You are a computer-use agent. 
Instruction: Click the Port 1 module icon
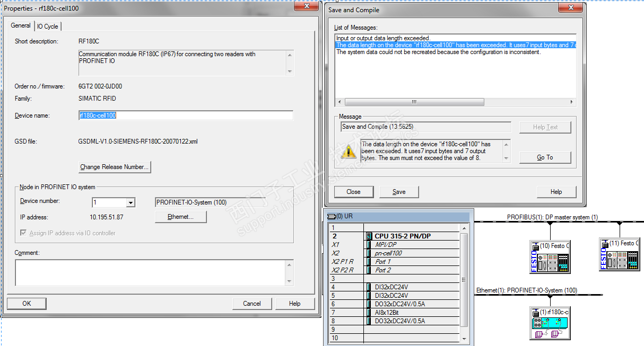tap(369, 262)
